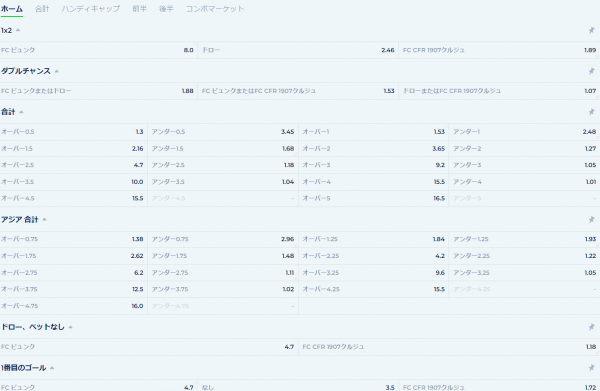The image size is (600, 391).
Task: Pin the 1番目のゴール market
Action: [x=591, y=368]
